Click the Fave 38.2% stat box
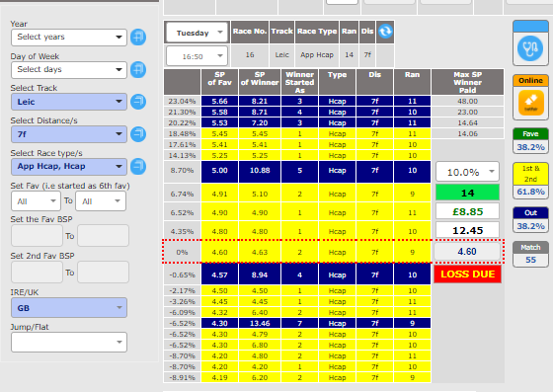The width and height of the screenshot is (553, 392). 530,140
